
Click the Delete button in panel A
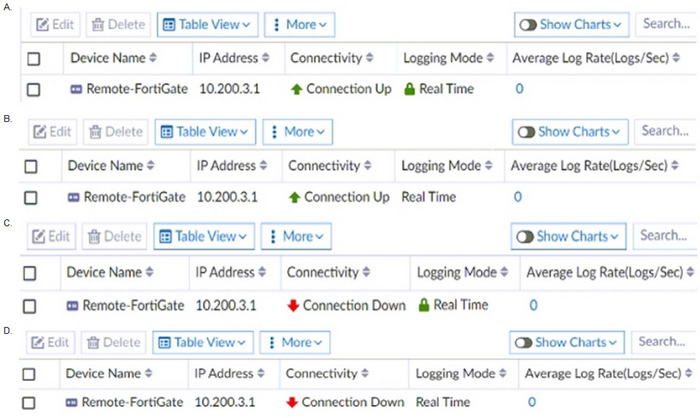(x=118, y=25)
